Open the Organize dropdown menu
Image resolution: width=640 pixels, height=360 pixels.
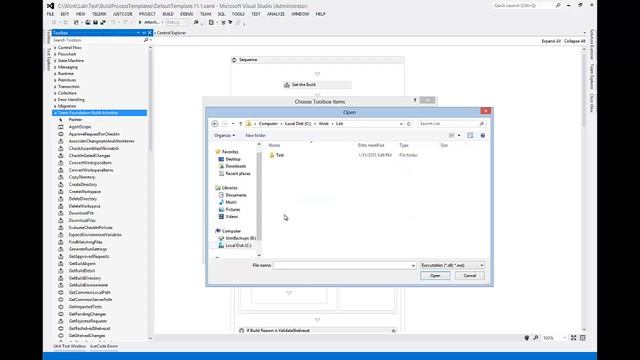point(224,136)
